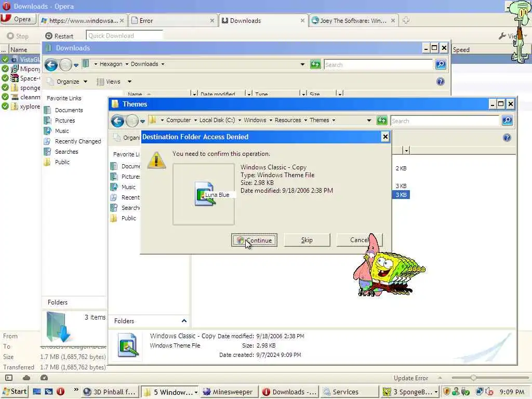This screenshot has width=532, height=399.
Task: Open help in the Downloads explorer window
Action: [441, 82]
